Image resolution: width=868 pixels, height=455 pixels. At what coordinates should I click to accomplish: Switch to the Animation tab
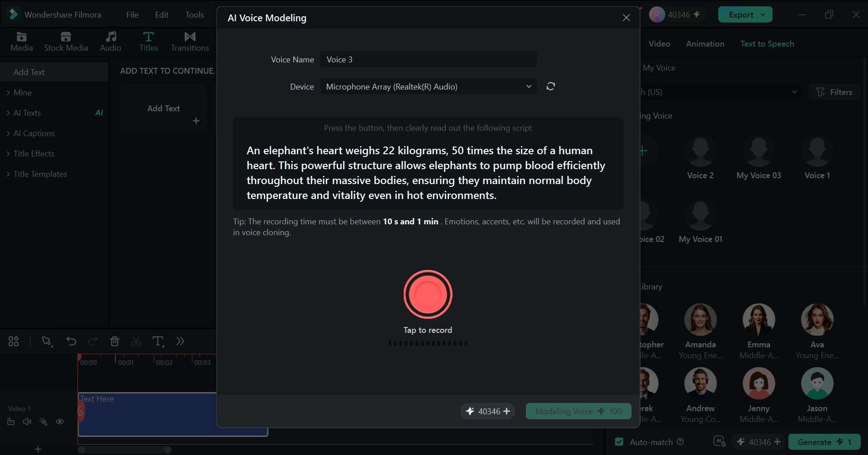coord(705,43)
